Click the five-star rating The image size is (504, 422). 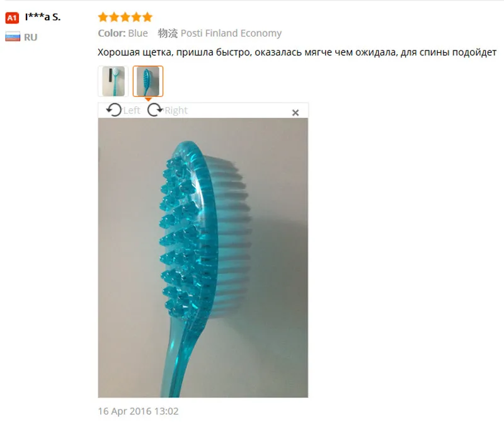[x=125, y=17]
